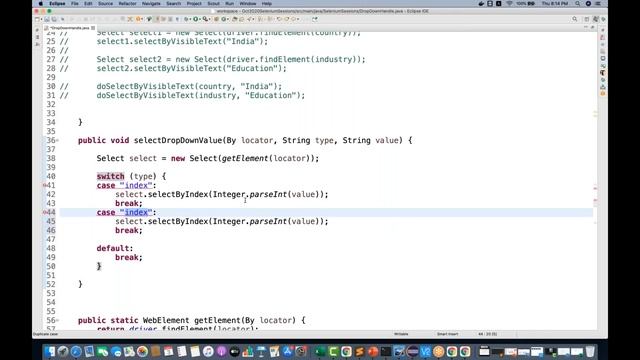This screenshot has width=640, height=360.
Task: Open the Wi-Fi menu bar icon
Action: coord(509,3)
